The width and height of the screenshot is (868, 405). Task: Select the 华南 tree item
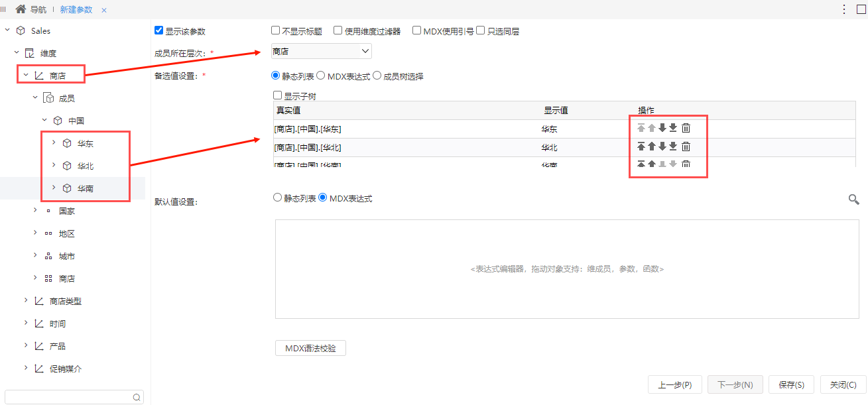click(x=86, y=188)
